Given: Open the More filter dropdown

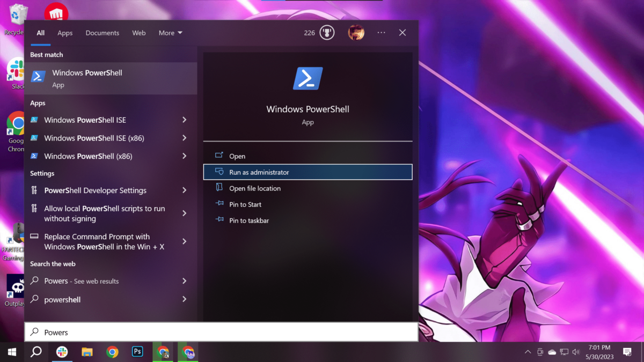Looking at the screenshot, I should [x=171, y=33].
